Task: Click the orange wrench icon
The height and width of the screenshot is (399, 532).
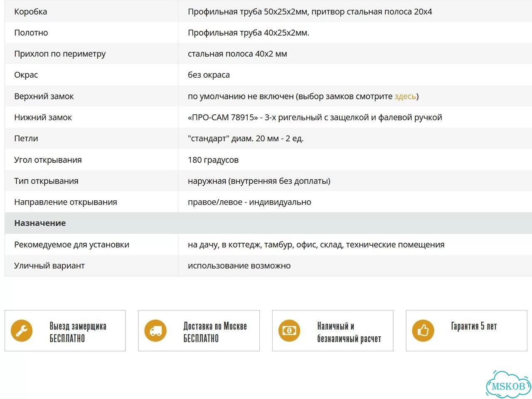Action: pyautogui.click(x=22, y=330)
